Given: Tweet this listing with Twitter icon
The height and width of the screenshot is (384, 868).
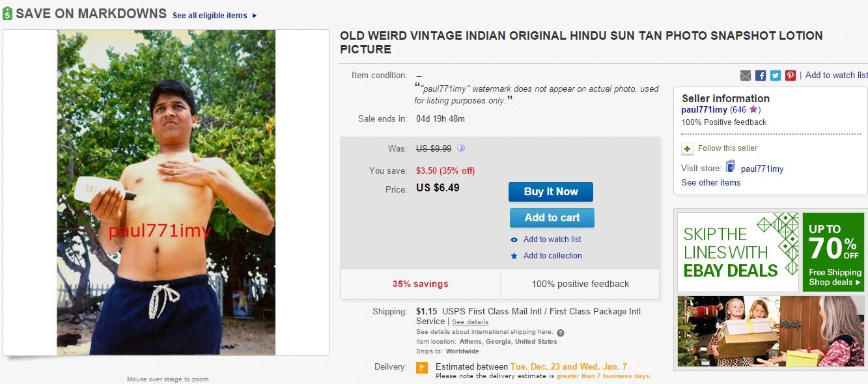Looking at the screenshot, I should (x=776, y=75).
